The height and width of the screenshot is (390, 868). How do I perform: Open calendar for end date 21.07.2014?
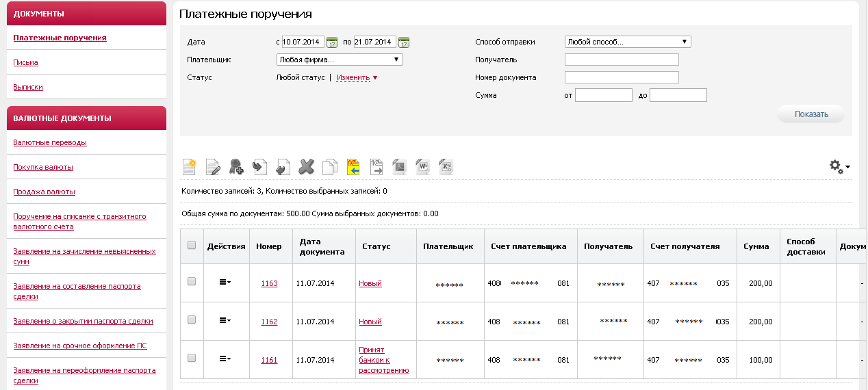[404, 42]
